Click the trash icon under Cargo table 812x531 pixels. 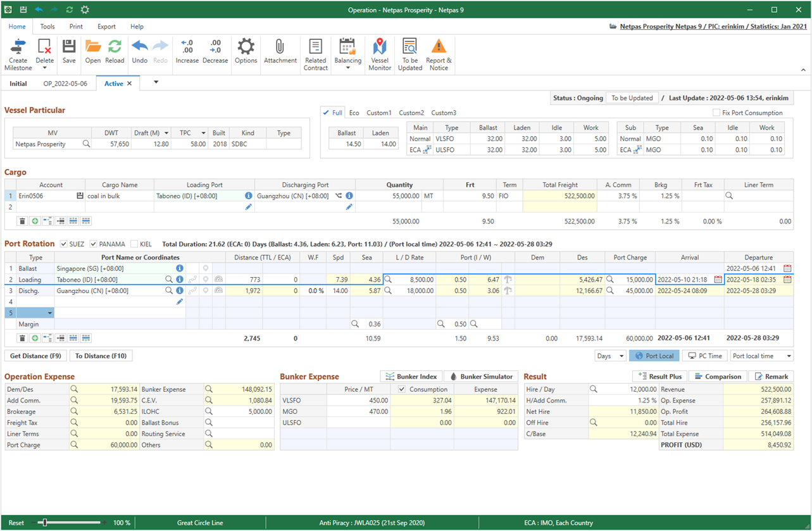[22, 221]
